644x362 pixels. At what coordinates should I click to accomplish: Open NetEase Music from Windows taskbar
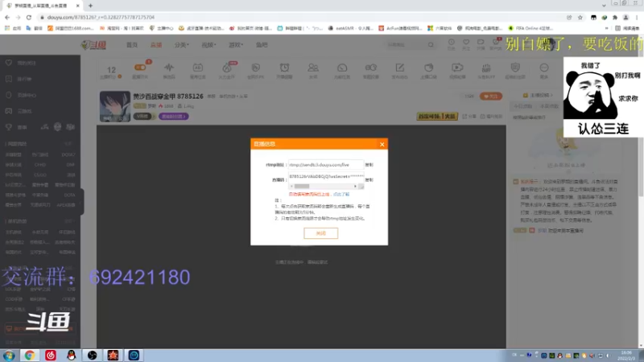(51, 355)
